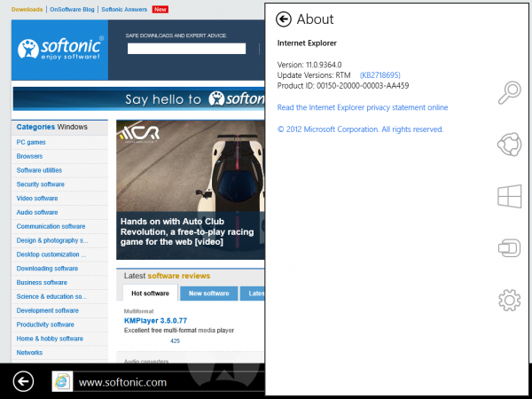Open the OnSoftware Blog link

click(x=72, y=9)
